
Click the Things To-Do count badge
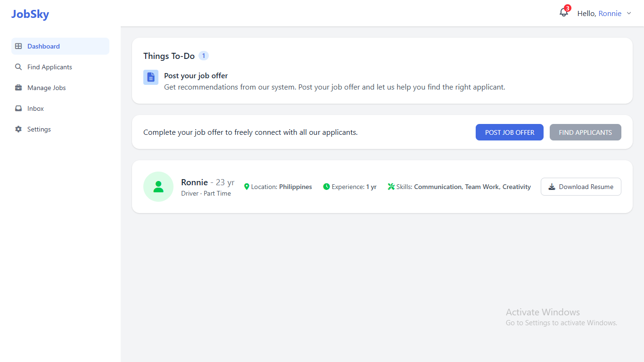[204, 56]
